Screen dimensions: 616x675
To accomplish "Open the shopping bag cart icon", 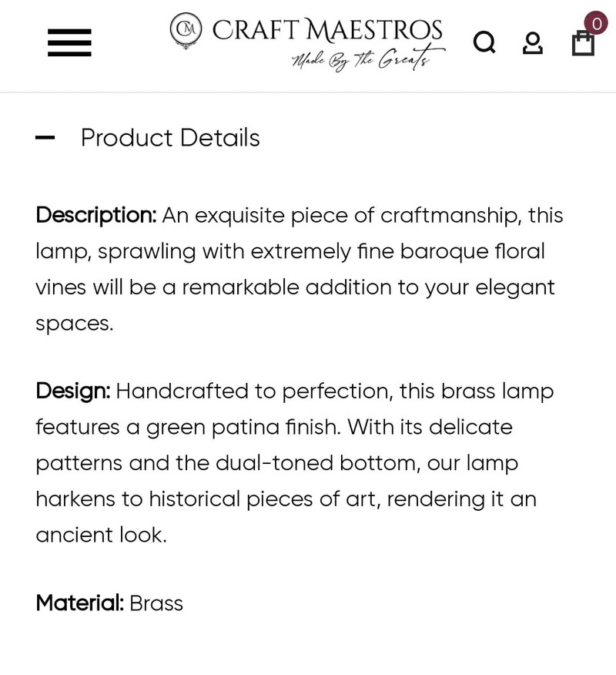I will pos(583,43).
